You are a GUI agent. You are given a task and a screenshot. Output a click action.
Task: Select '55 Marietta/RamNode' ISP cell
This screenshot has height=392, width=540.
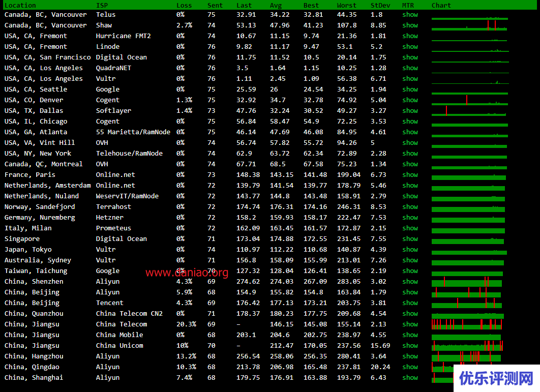[x=133, y=132]
